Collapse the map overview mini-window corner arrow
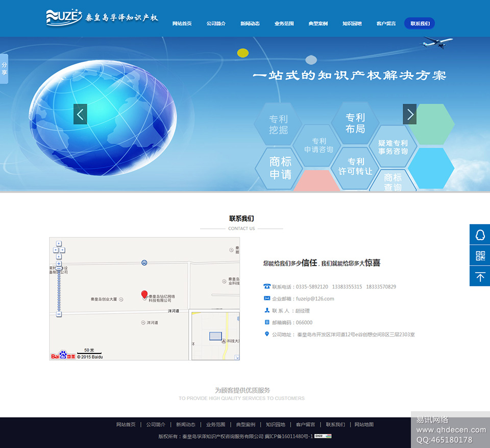Screen dimensions: 490x448 click(236, 357)
